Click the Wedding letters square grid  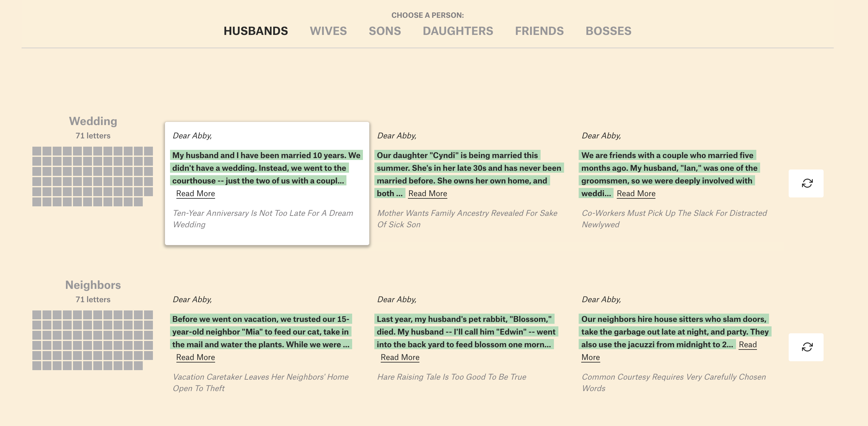pyautogui.click(x=93, y=176)
